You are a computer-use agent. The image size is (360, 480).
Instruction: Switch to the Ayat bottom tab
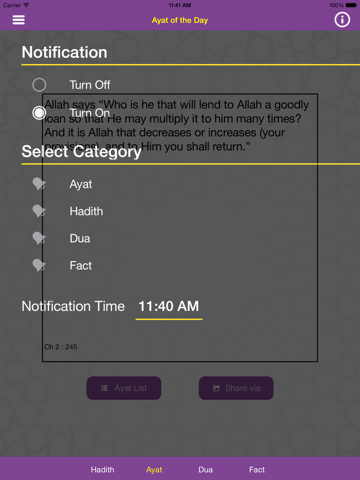pos(154,470)
